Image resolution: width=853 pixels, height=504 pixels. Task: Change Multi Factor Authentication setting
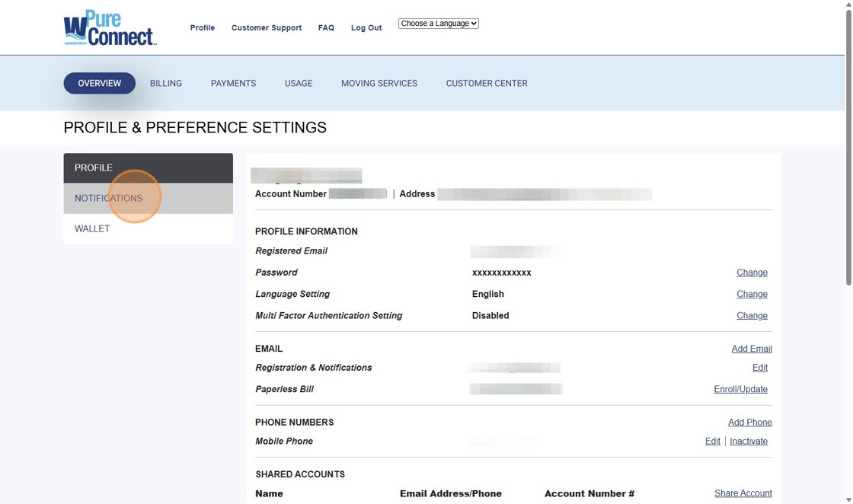coord(752,316)
